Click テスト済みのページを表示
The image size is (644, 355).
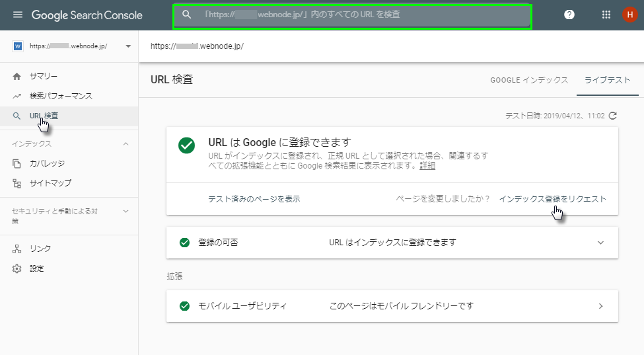(x=254, y=199)
